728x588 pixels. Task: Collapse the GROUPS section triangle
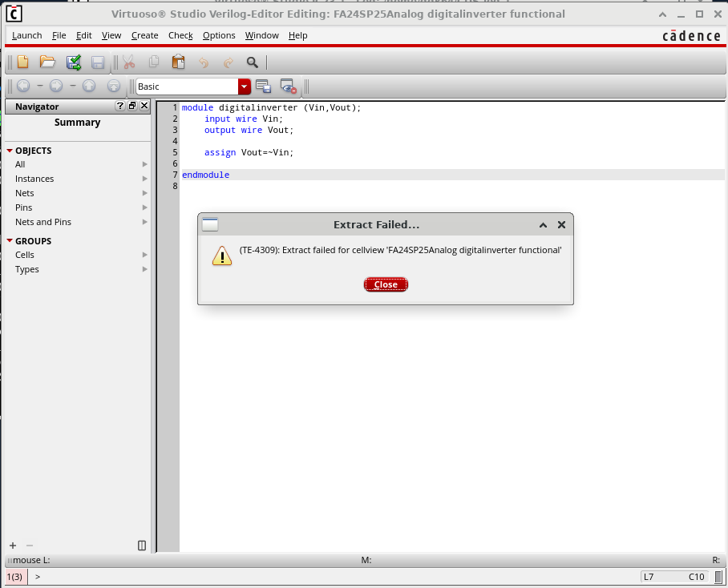[x=10, y=241]
